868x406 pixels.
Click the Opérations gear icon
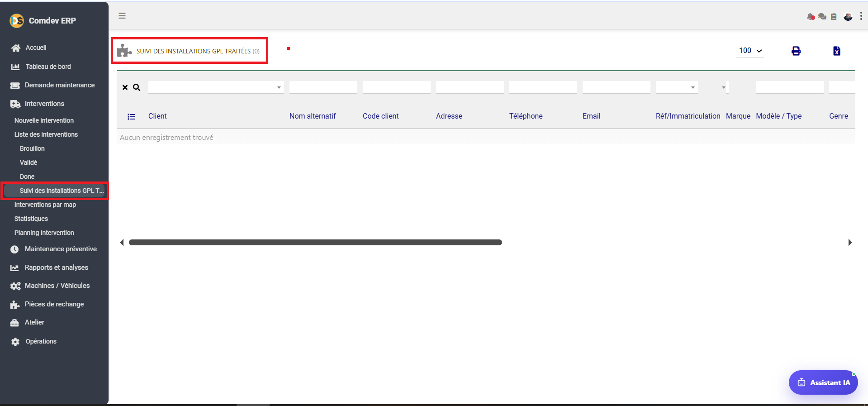coord(15,342)
